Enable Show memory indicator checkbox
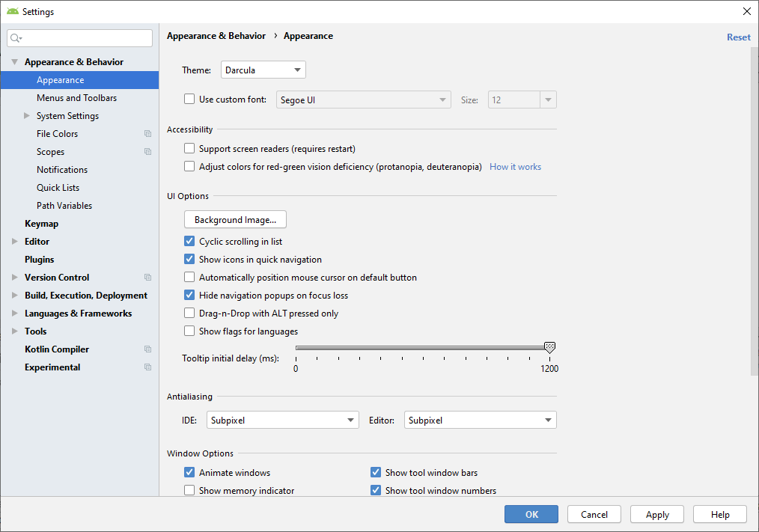The height and width of the screenshot is (532, 759). [189, 490]
